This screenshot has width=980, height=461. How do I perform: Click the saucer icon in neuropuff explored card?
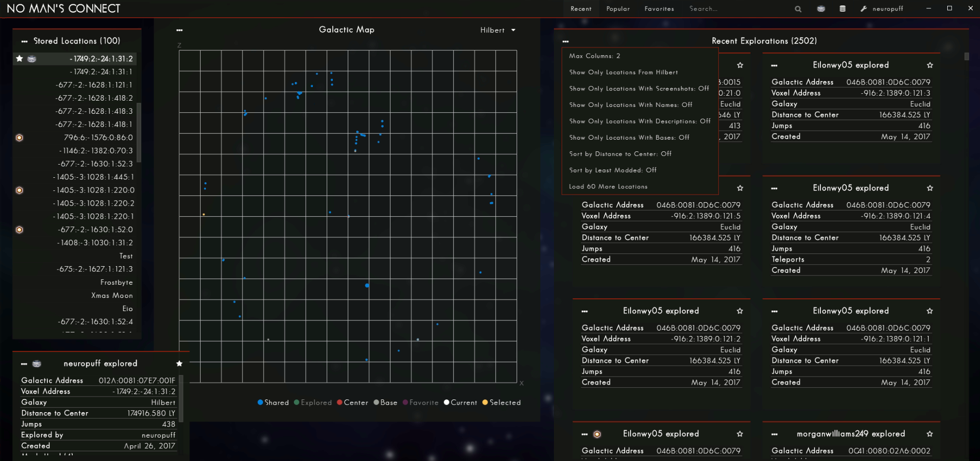pyautogui.click(x=37, y=364)
